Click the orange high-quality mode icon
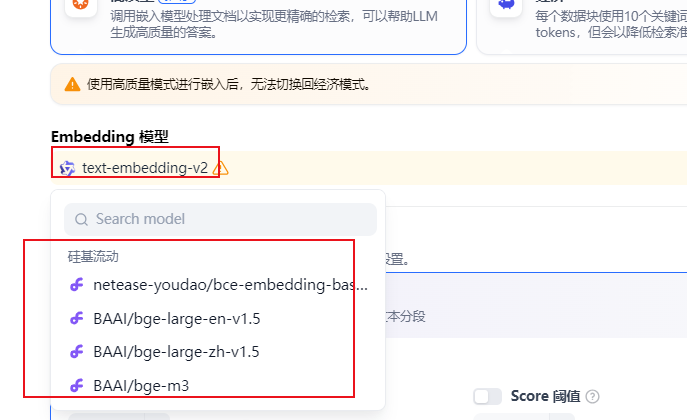 pyautogui.click(x=81, y=5)
